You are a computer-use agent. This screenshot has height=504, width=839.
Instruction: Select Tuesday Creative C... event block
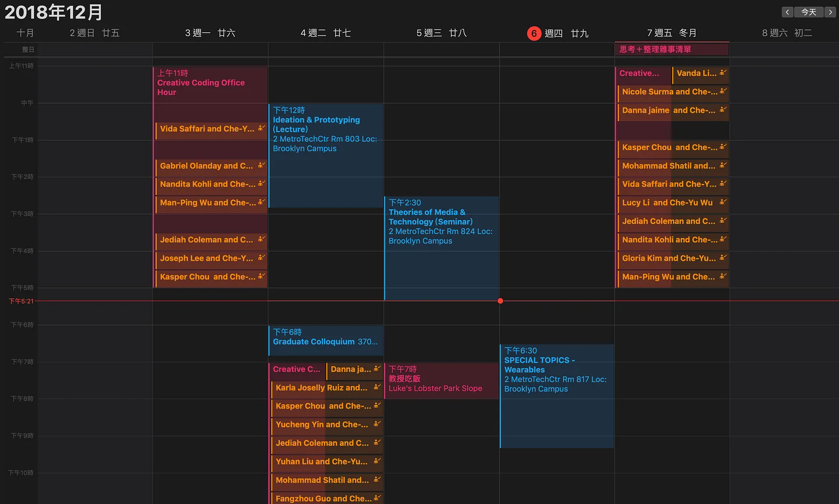tap(297, 371)
